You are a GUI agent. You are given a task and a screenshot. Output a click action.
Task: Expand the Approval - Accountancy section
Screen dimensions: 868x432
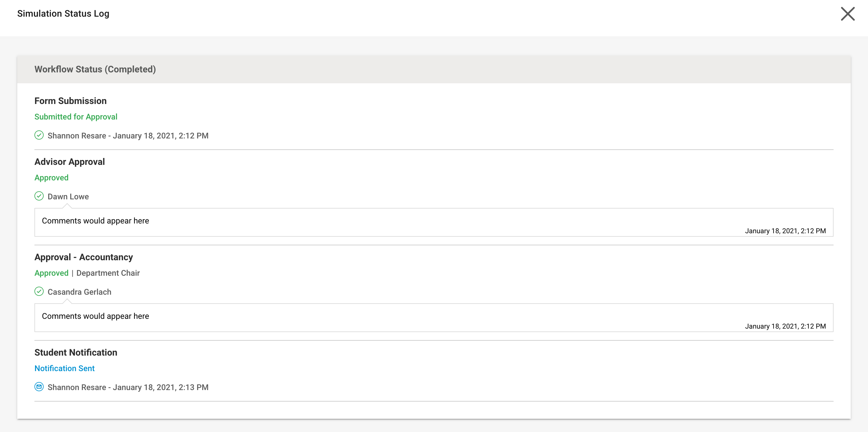(x=84, y=256)
